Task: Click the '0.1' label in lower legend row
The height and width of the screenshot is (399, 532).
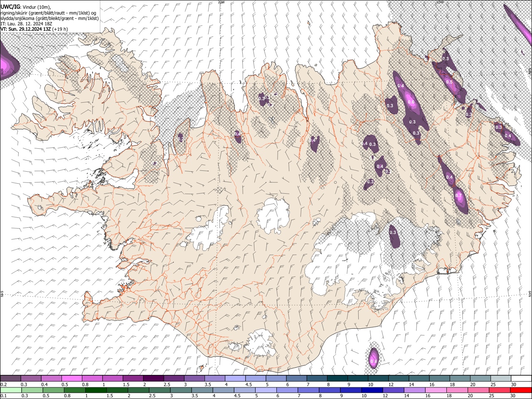Action: [3, 396]
